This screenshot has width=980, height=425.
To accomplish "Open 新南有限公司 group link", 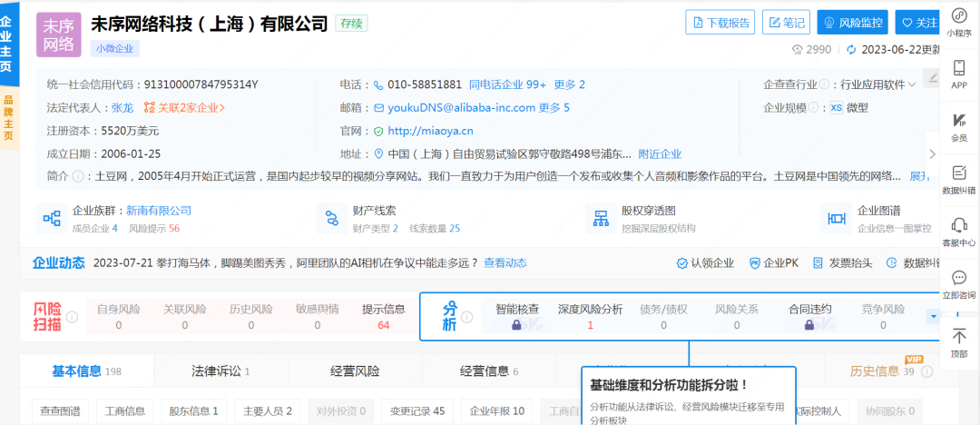I will [x=159, y=211].
